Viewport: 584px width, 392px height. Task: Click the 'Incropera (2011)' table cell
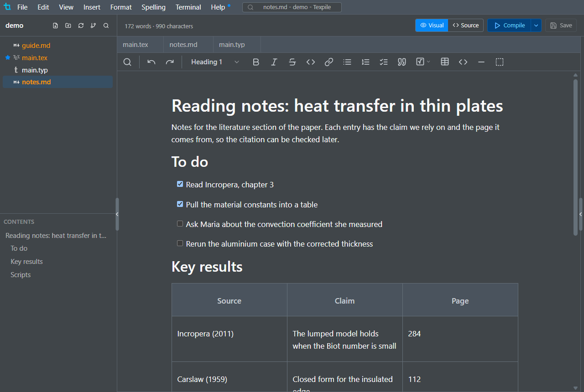pos(229,339)
